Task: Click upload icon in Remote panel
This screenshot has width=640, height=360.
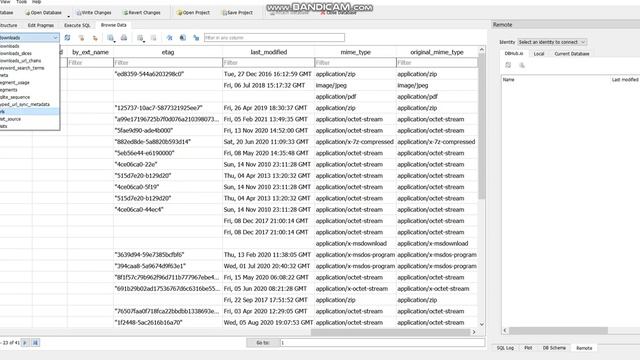Action: coord(522,65)
